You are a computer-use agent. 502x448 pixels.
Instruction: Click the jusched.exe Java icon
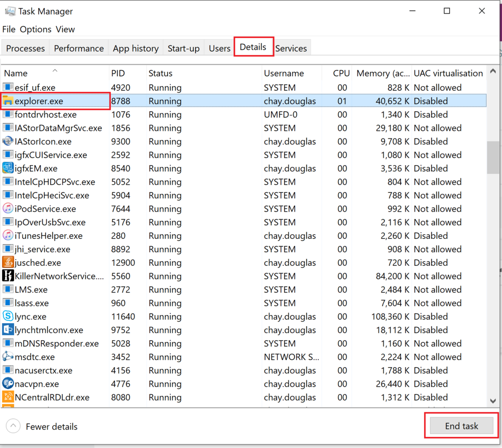(7, 262)
